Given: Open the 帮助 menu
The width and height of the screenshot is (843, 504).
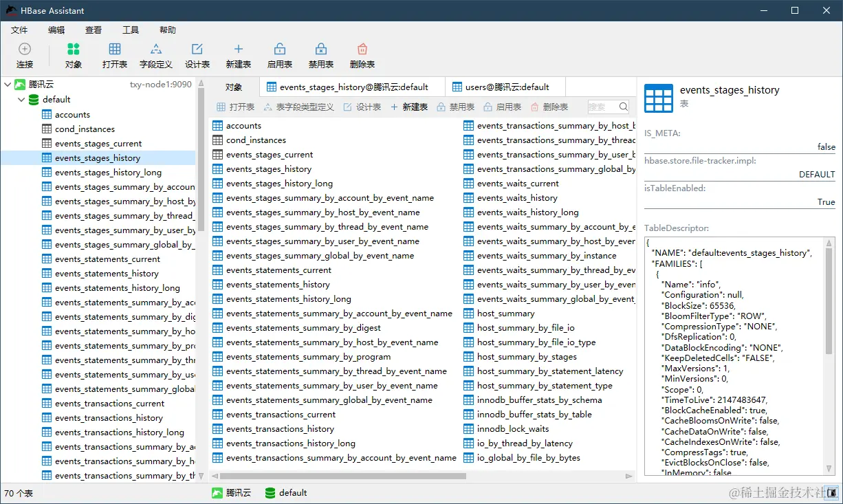Looking at the screenshot, I should pyautogui.click(x=168, y=30).
